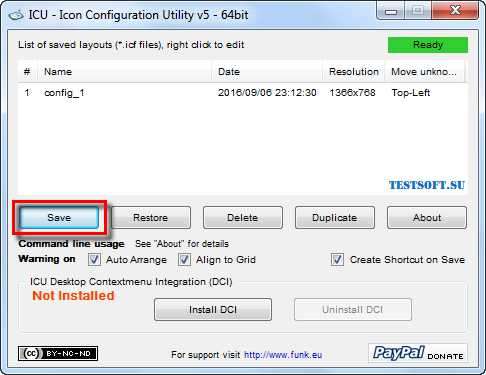Click the 1366x768 resolution cell

[x=352, y=92]
